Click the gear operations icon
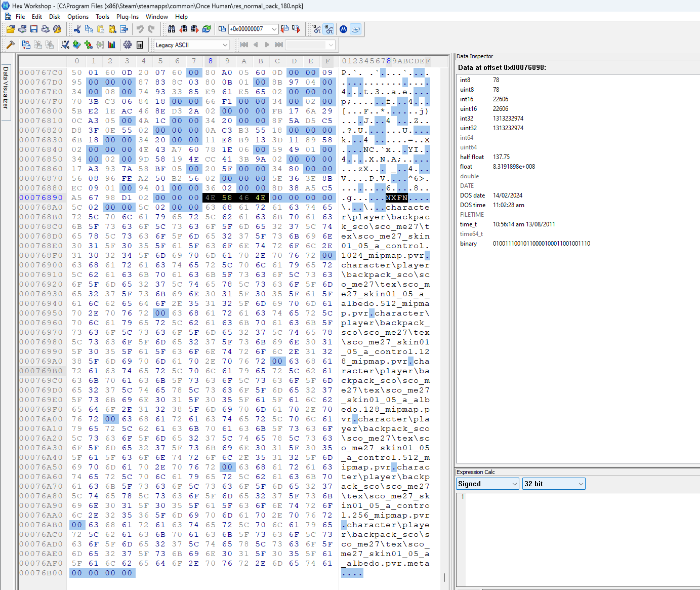This screenshot has height=590, width=700. [127, 45]
